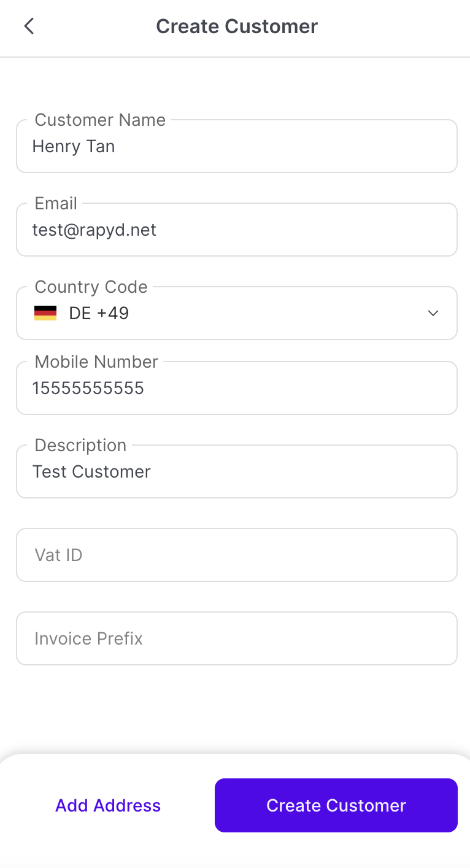Click the Mobile Number label
The width and height of the screenshot is (470, 868).
(96, 362)
